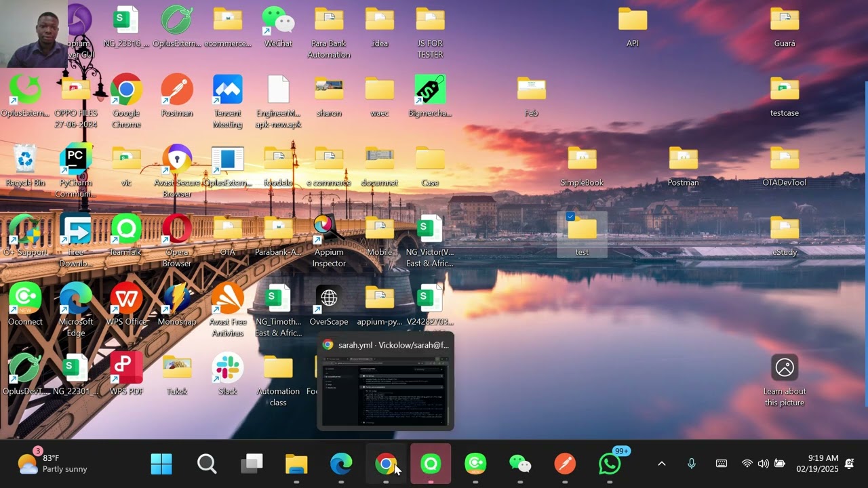
Task: Open the Recycle Bin desktop icon
Action: pos(25,165)
